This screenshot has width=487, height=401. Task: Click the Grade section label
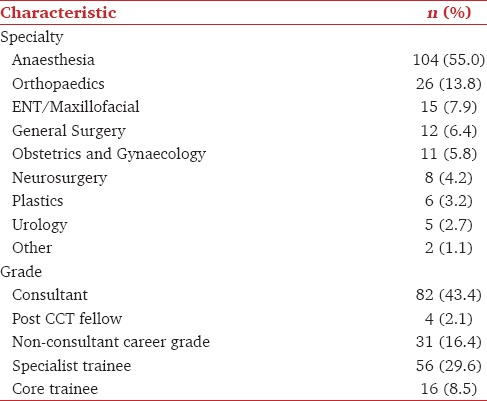(x=21, y=272)
